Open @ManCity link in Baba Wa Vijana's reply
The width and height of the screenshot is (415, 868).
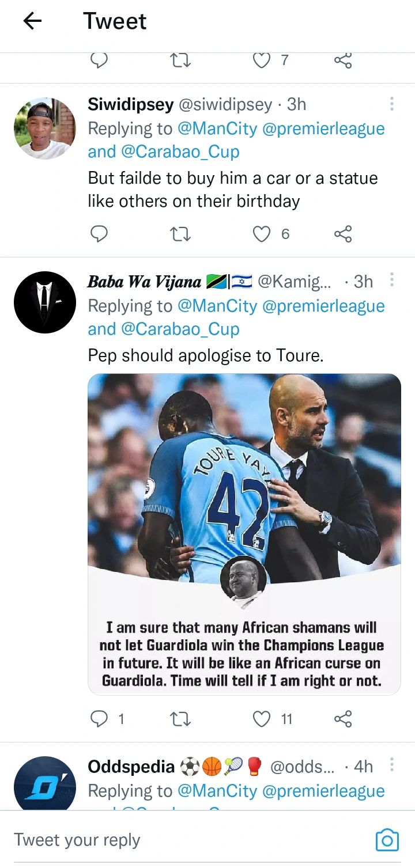[217, 306]
